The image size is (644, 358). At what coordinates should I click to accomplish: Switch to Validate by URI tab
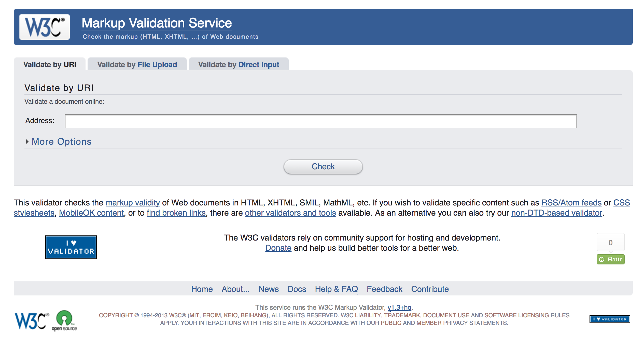point(50,65)
